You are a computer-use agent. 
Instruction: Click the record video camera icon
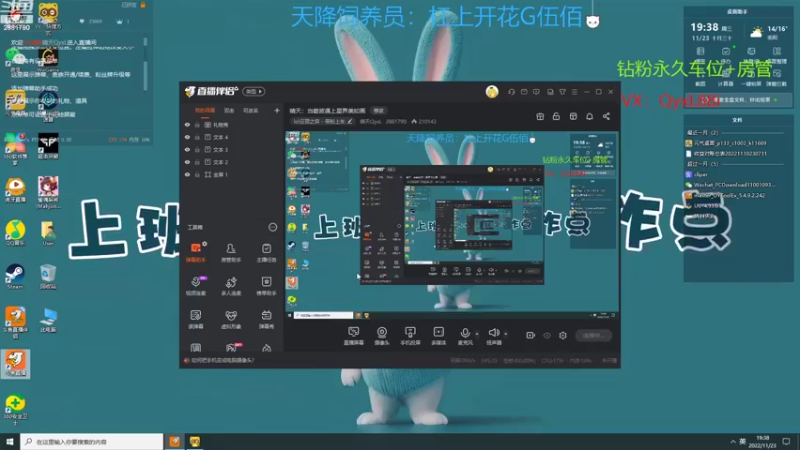[x=531, y=335]
